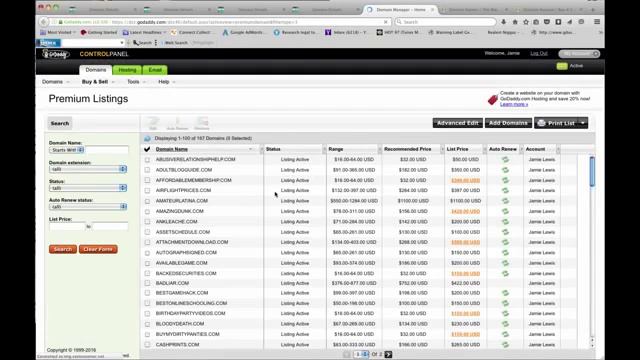The height and width of the screenshot is (360, 640).
Task: Stop loading with the address bar X
Action: coord(385,22)
